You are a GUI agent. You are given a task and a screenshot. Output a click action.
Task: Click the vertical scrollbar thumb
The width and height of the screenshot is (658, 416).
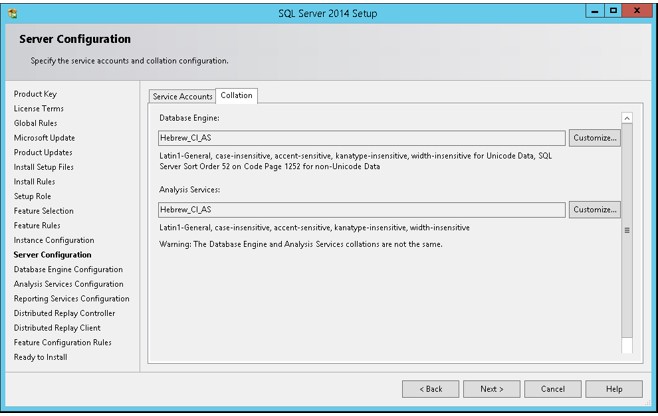(627, 230)
